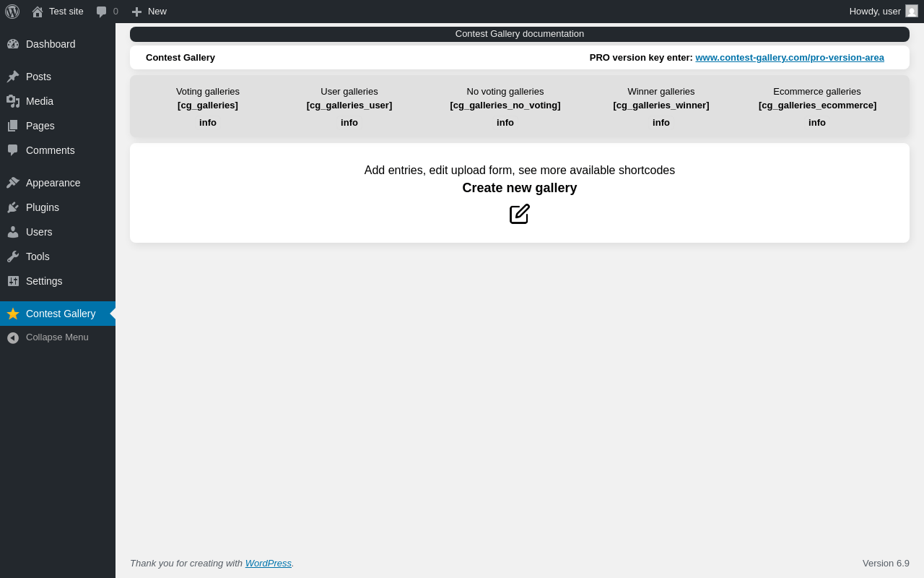Click the Collapse Menu arrow icon

pyautogui.click(x=13, y=337)
